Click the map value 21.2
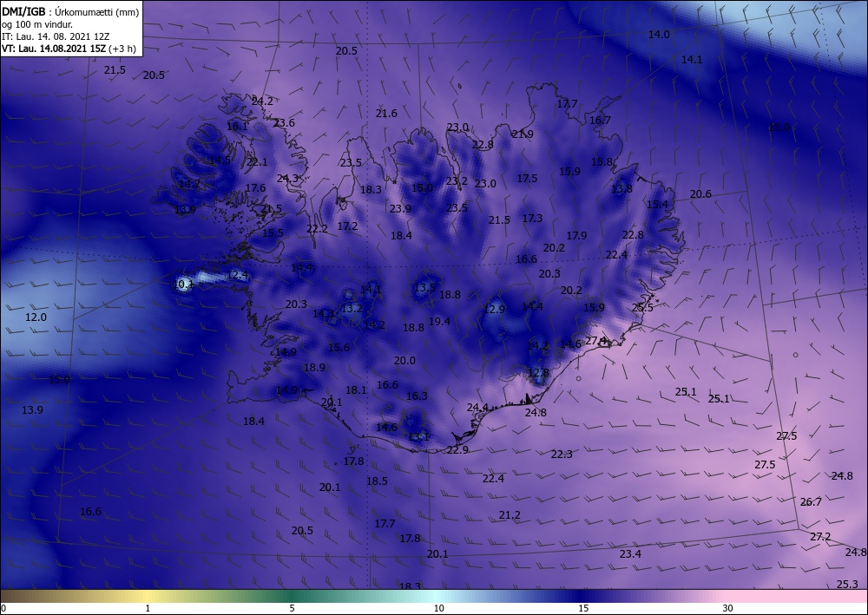868x615 pixels. coord(510,515)
